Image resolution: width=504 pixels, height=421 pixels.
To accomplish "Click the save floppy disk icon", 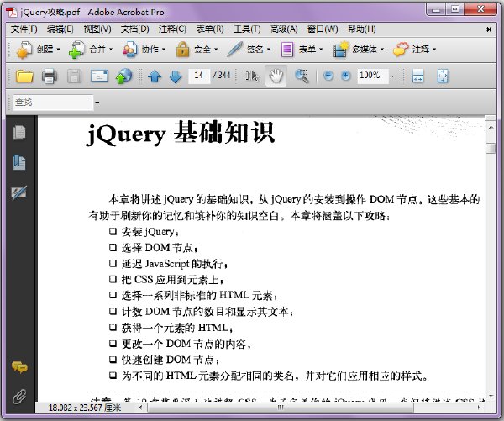I will pyautogui.click(x=74, y=76).
